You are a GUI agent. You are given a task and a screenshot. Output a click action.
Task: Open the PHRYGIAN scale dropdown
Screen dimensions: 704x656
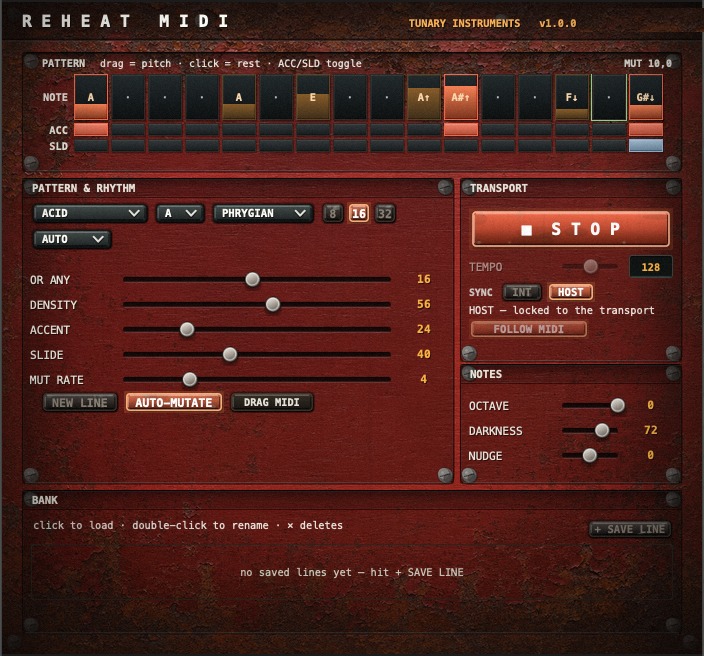pos(263,213)
